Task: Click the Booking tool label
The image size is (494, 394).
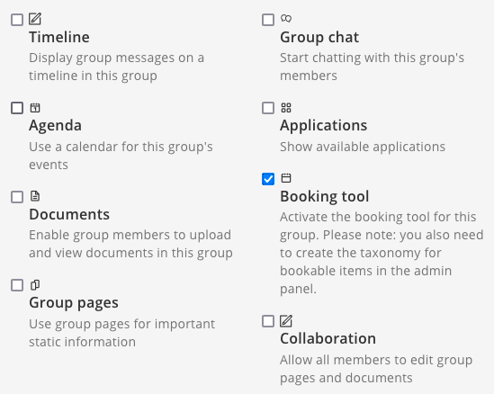Action: (x=324, y=197)
